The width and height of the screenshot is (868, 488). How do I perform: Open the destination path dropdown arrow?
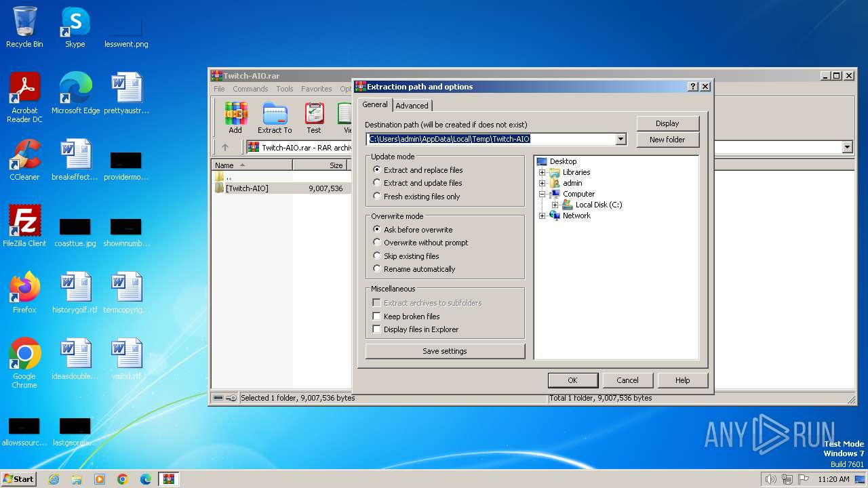620,139
